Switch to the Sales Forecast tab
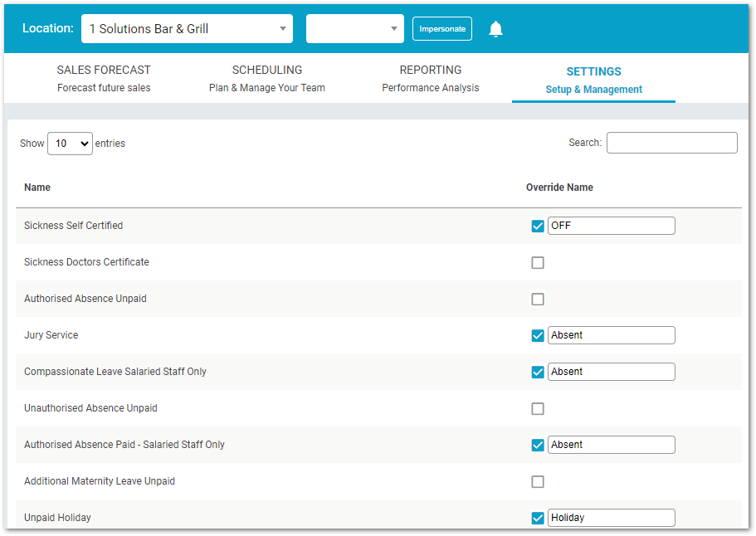The height and width of the screenshot is (536, 756). click(x=104, y=78)
